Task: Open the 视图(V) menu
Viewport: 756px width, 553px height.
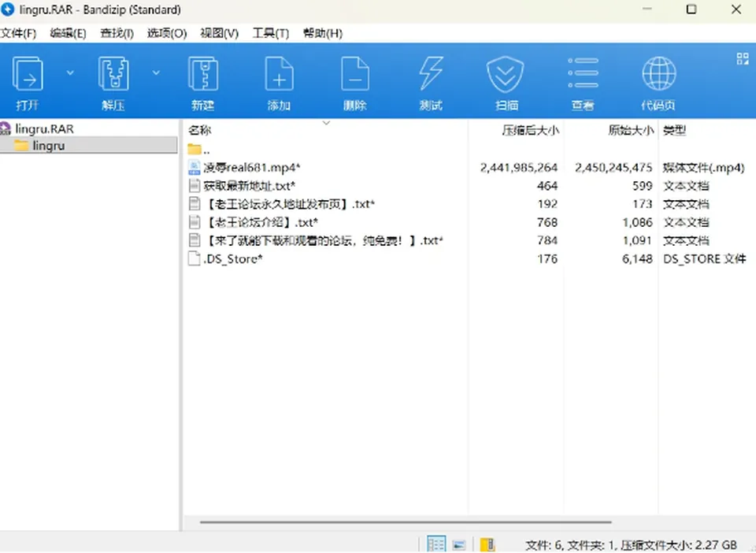Action: pos(220,33)
